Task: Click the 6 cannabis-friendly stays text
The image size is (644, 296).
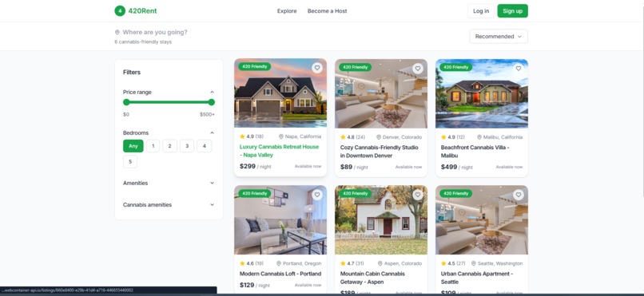Action: click(x=143, y=41)
